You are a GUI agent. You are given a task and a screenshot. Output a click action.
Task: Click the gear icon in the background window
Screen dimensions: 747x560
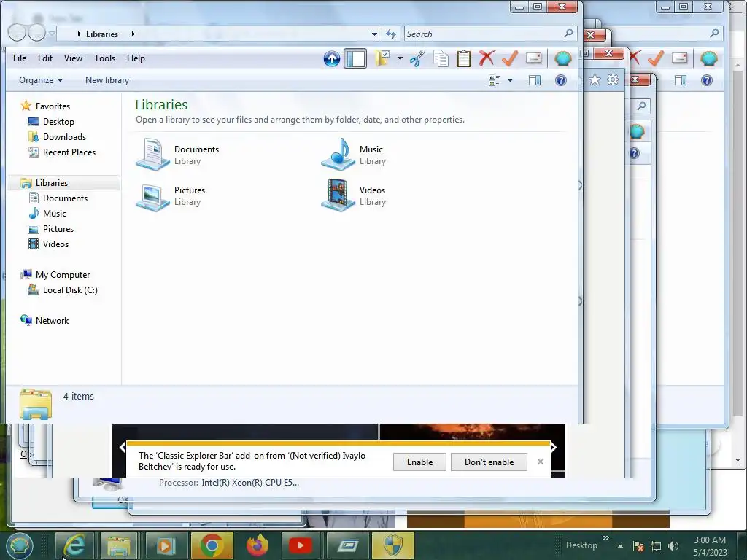[x=613, y=79]
